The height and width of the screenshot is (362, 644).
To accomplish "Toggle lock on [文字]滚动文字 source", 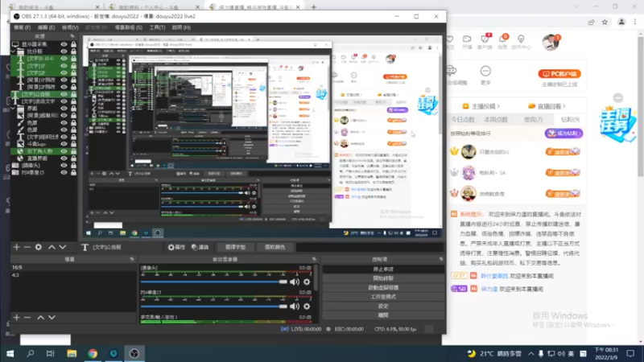I will (73, 101).
